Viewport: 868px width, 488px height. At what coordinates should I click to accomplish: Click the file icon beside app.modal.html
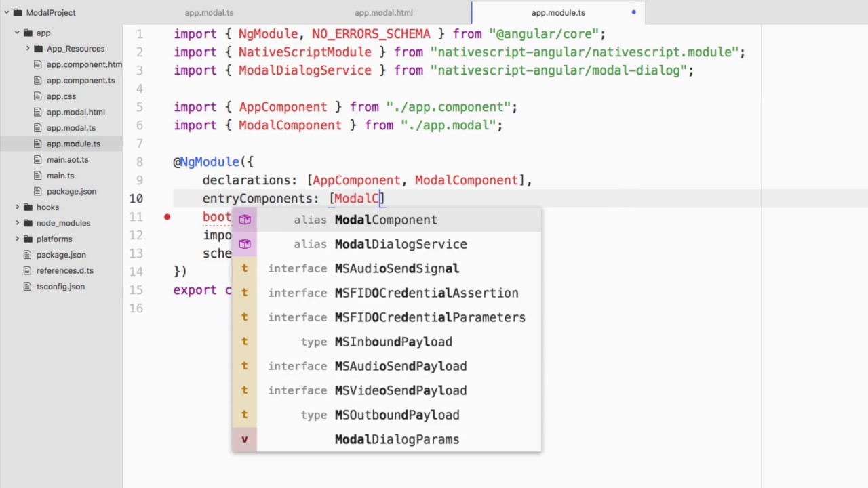(x=39, y=112)
